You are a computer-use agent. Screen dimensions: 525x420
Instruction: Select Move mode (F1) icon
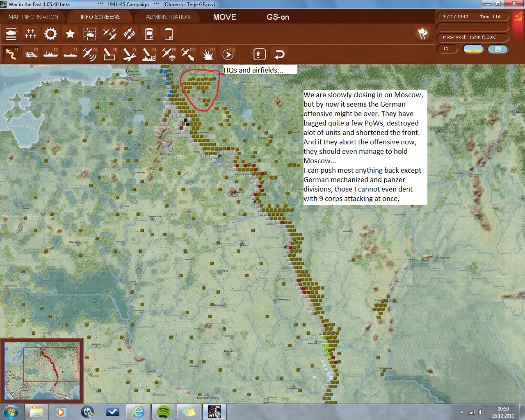11,54
